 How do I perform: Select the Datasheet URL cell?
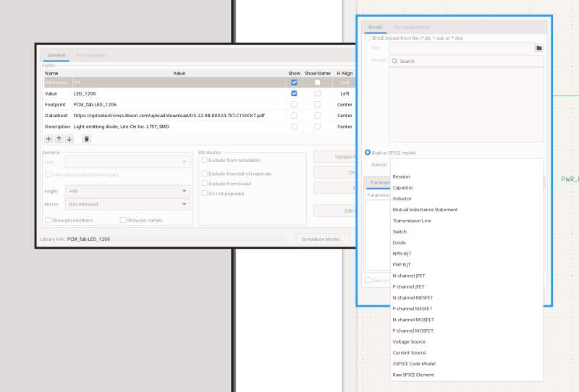click(179, 116)
